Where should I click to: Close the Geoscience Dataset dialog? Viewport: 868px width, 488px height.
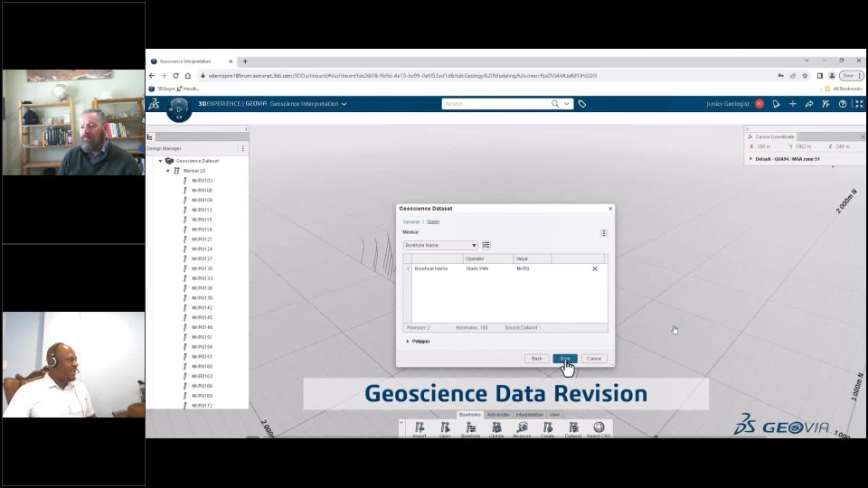pyautogui.click(x=610, y=209)
